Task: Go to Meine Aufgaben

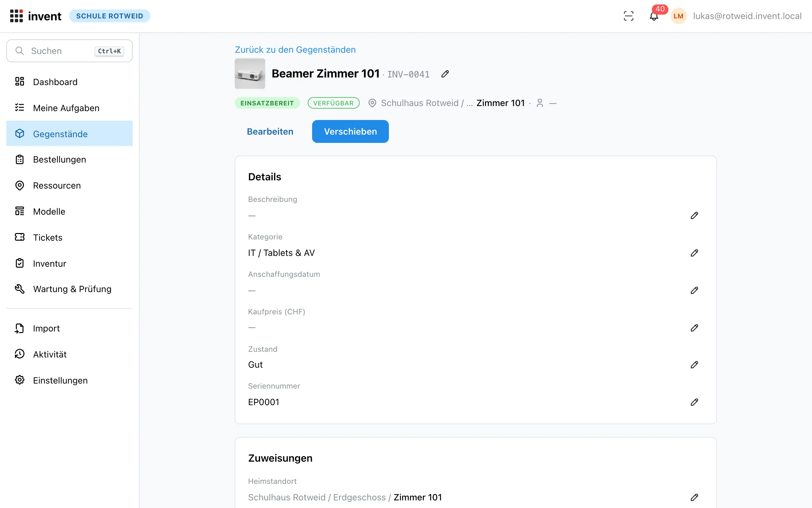Action: point(69,108)
